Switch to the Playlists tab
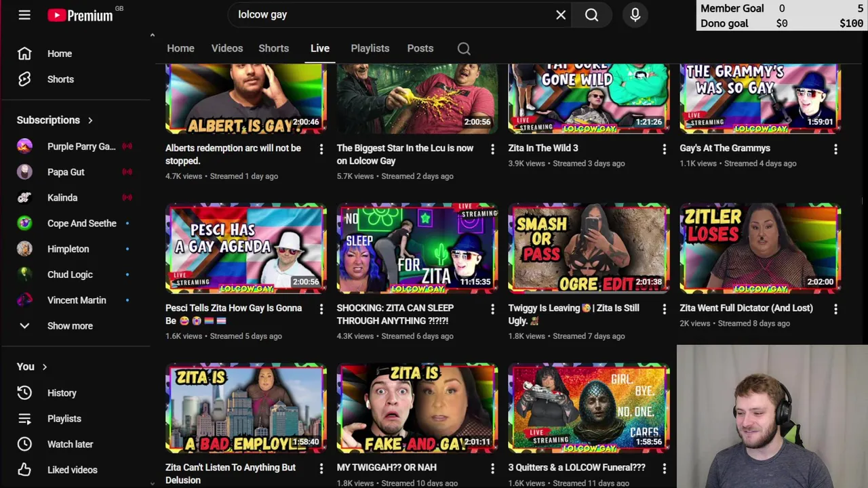Image resolution: width=868 pixels, height=488 pixels. click(370, 49)
